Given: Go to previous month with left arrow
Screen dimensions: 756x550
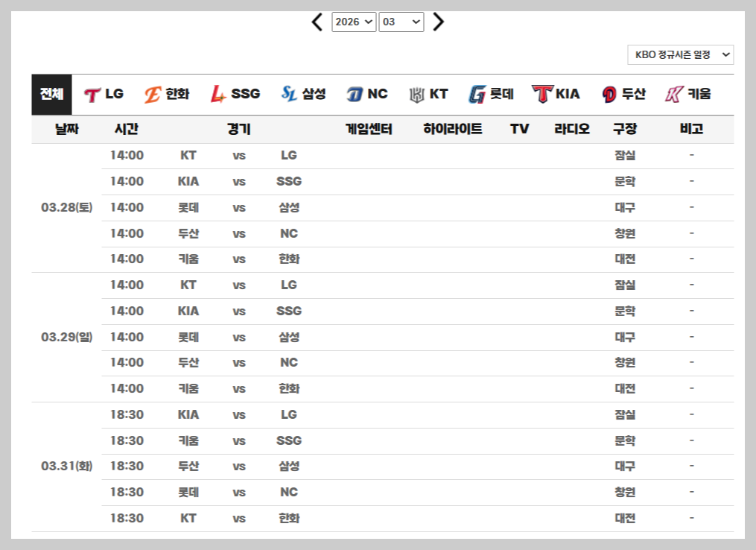Looking at the screenshot, I should point(317,22).
